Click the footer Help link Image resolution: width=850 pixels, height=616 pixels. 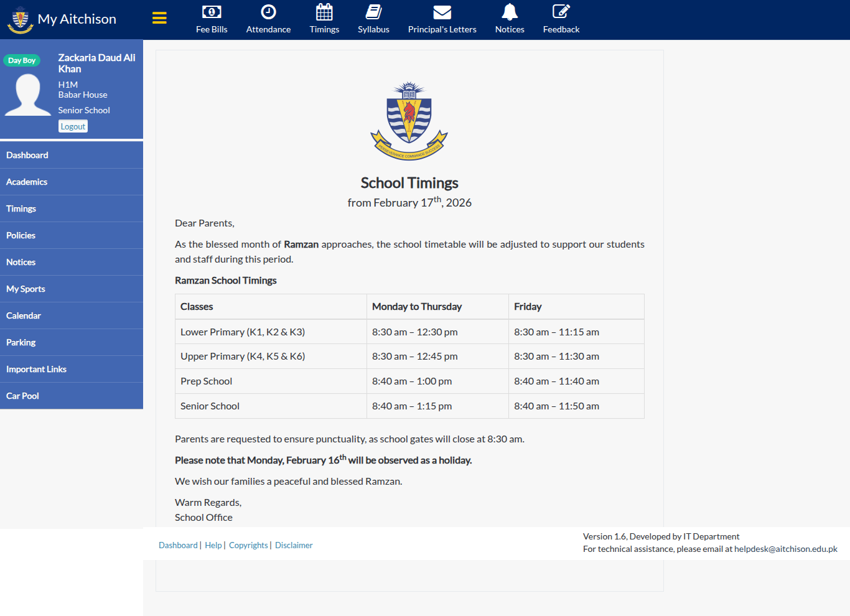(213, 545)
